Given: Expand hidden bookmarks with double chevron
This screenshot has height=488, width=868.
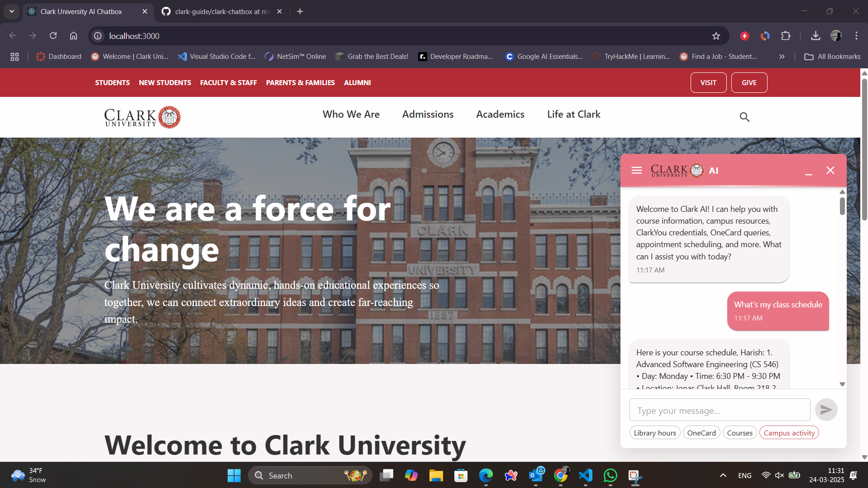Looking at the screenshot, I should 782,57.
